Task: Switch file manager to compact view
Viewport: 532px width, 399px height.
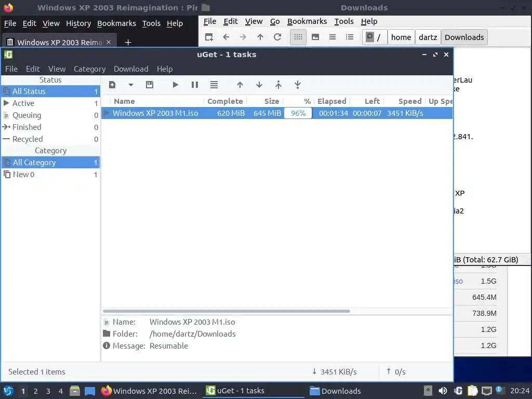Action: (x=332, y=37)
